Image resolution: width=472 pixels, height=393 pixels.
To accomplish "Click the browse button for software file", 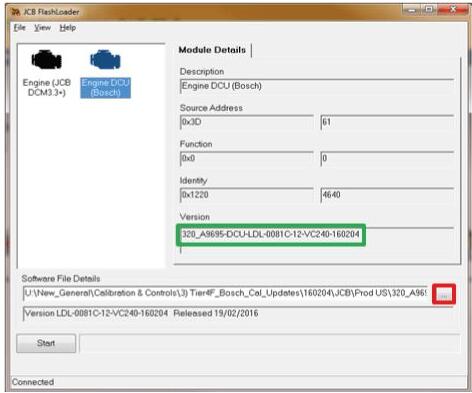I will (x=444, y=294).
